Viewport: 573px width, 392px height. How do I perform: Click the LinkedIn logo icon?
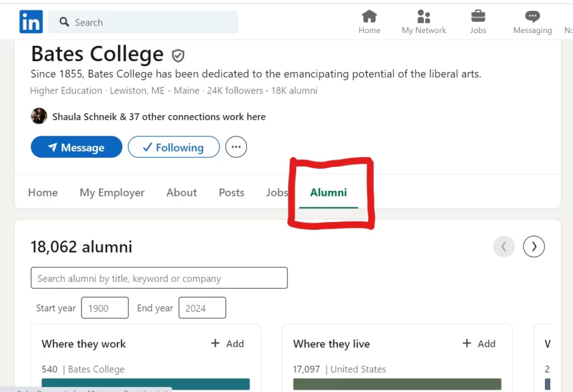click(31, 22)
